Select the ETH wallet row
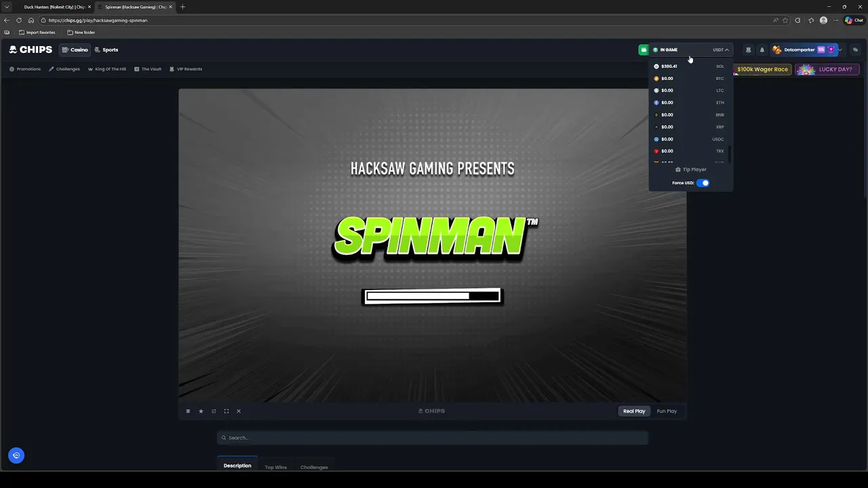The image size is (868, 488). 689,102
